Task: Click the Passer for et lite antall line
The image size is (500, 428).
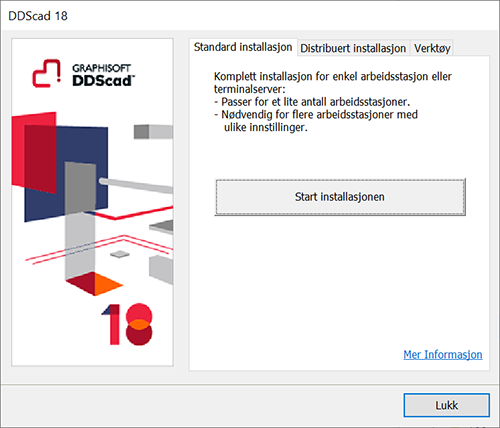Action: 312,102
